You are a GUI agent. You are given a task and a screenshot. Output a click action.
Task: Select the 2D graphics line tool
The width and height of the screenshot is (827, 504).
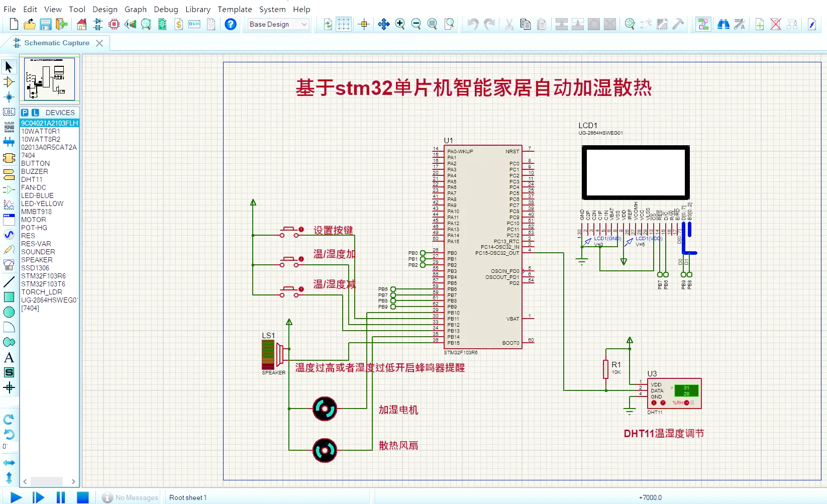coord(9,282)
